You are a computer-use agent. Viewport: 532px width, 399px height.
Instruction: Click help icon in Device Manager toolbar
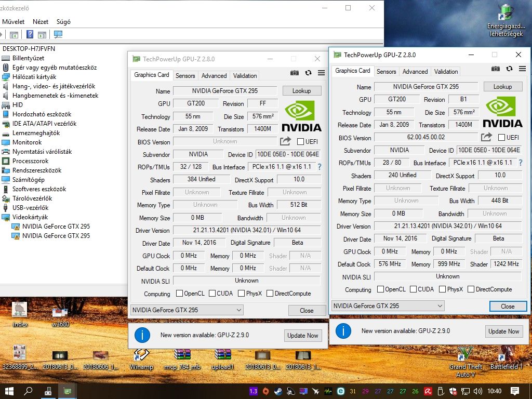click(x=30, y=34)
